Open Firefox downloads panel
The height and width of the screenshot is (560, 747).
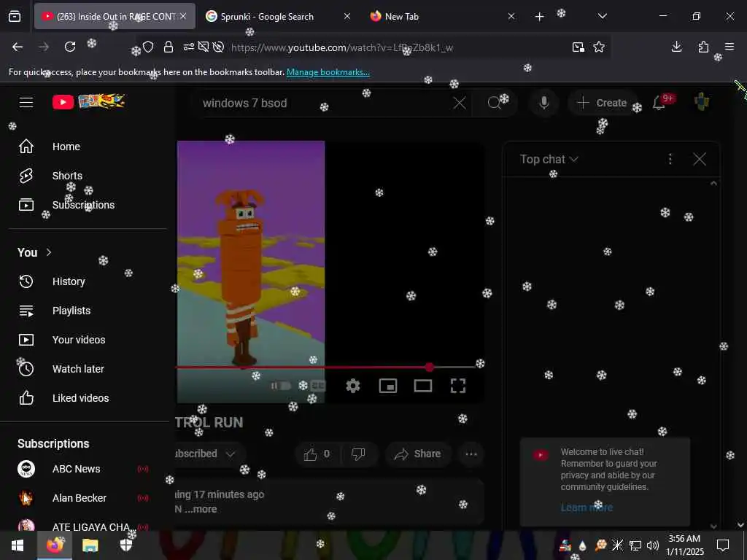[x=676, y=47]
